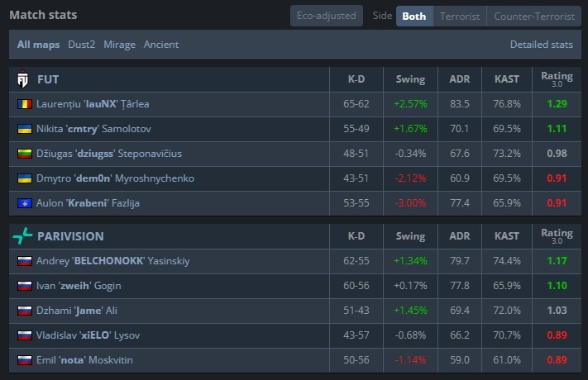Switch side filter to Counter-Terrorist
Viewport: 588px width, 380px height.
pyautogui.click(x=535, y=16)
